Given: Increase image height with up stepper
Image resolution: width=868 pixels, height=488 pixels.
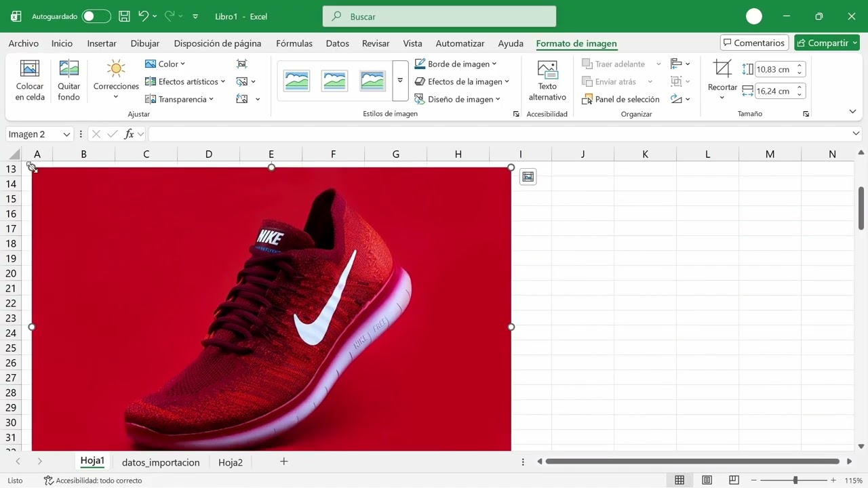Looking at the screenshot, I should [x=800, y=66].
